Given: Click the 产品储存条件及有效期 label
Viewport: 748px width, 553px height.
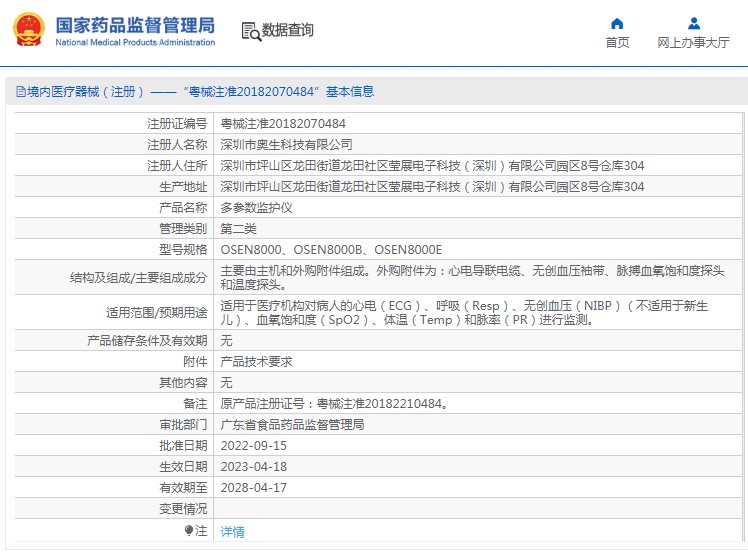Looking at the screenshot, I should 147,341.
